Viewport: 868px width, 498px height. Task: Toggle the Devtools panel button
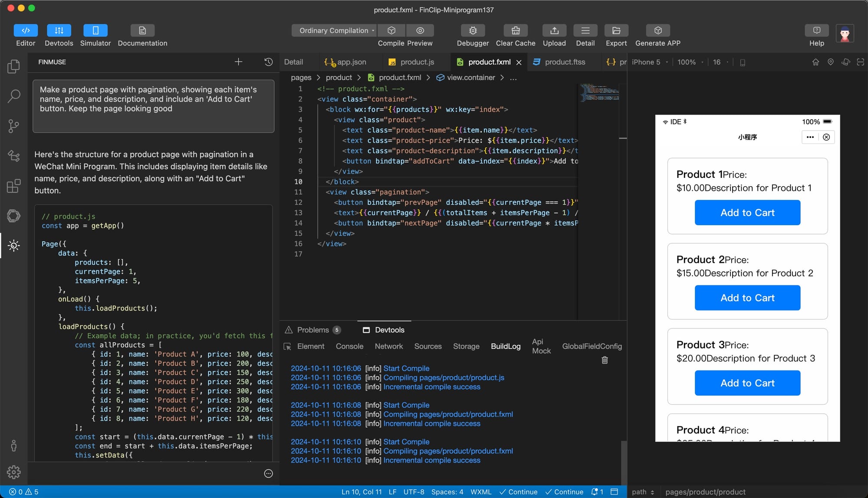tap(59, 30)
